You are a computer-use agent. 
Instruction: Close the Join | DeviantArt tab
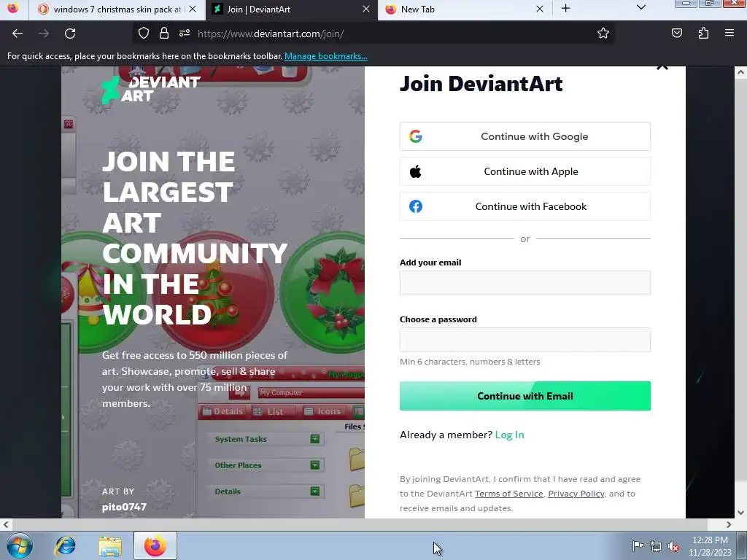click(x=366, y=9)
